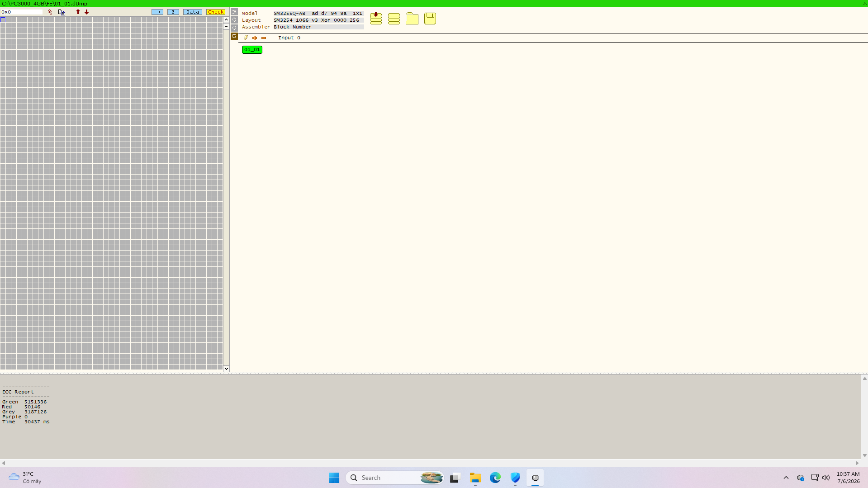Click the database with red arrow icon
Image resolution: width=868 pixels, height=488 pixels.
click(x=376, y=19)
